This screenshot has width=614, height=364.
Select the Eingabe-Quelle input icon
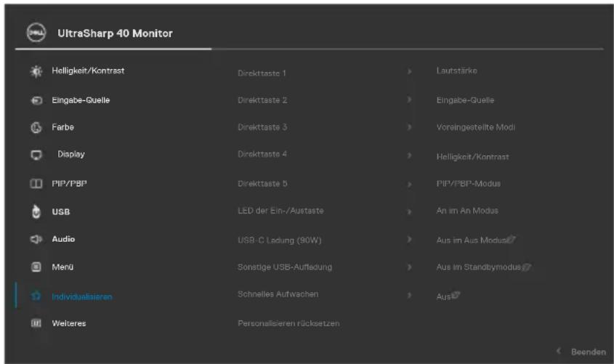click(x=36, y=100)
